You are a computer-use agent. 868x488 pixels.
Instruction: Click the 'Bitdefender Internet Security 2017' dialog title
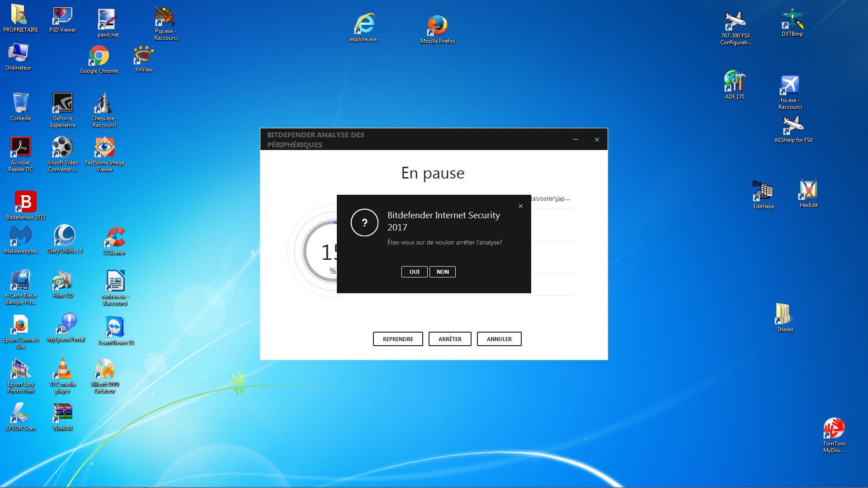[x=443, y=221]
